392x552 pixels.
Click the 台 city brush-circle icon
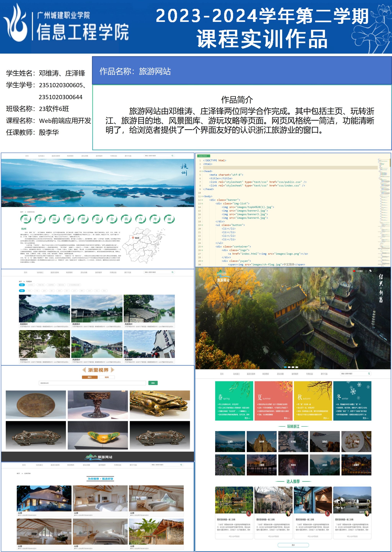[140, 219]
